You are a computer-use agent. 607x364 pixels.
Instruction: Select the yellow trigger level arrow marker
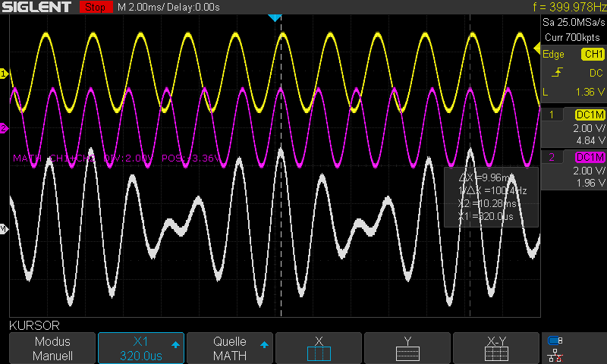537,49
